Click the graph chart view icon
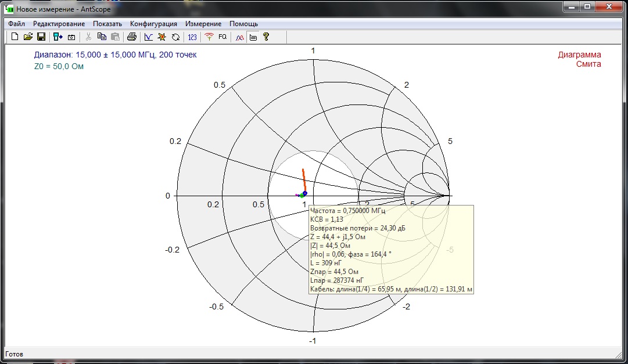 point(148,37)
